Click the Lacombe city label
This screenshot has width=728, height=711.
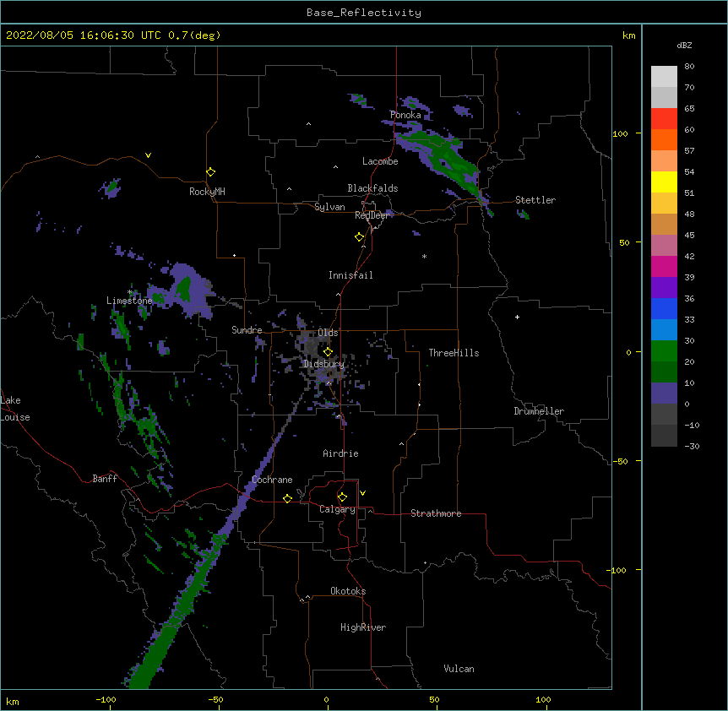[x=380, y=161]
